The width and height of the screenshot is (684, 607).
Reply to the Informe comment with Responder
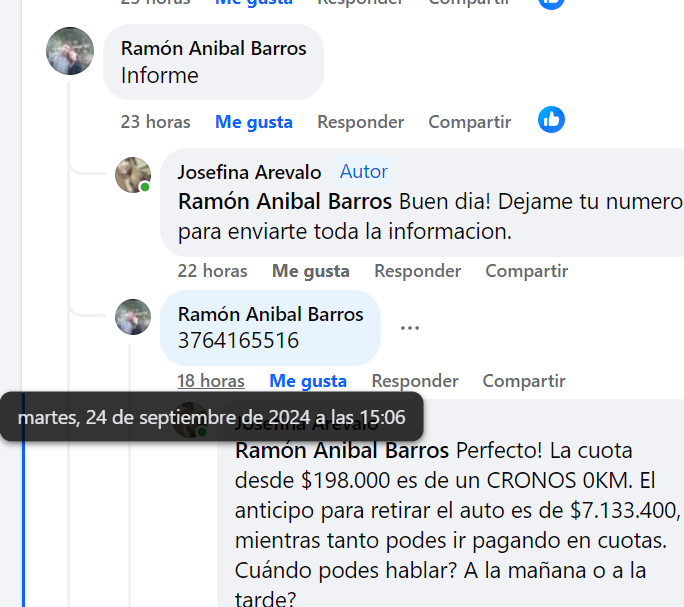coord(360,122)
